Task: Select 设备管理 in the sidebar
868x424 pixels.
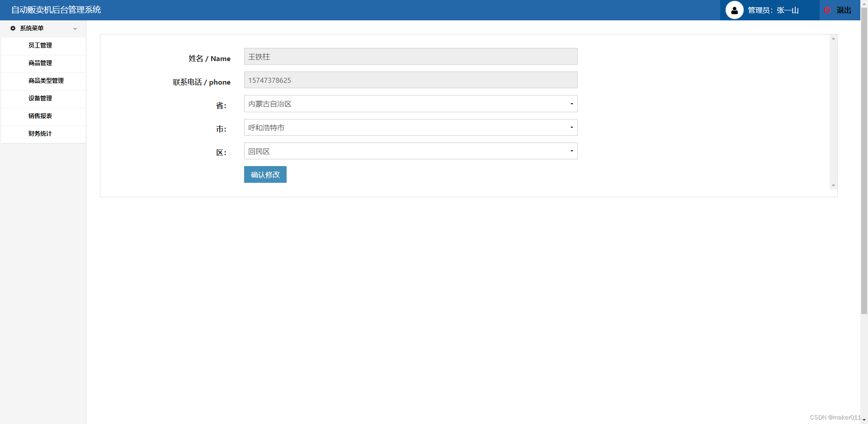Action: tap(43, 99)
